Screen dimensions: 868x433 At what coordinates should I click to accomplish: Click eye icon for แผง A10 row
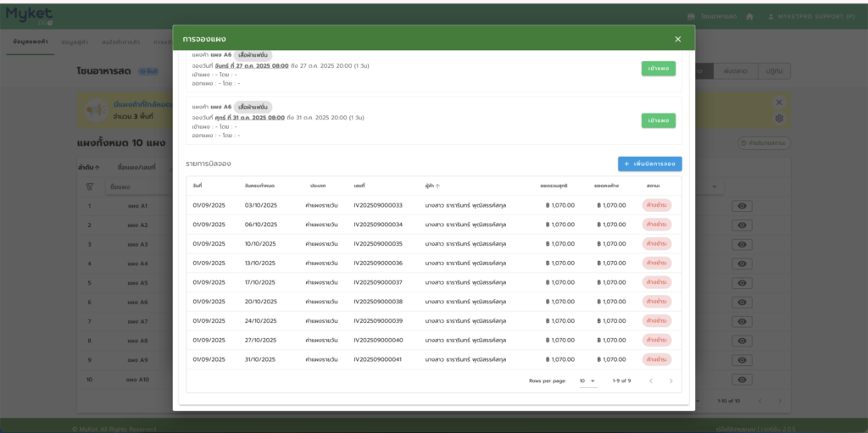(742, 380)
